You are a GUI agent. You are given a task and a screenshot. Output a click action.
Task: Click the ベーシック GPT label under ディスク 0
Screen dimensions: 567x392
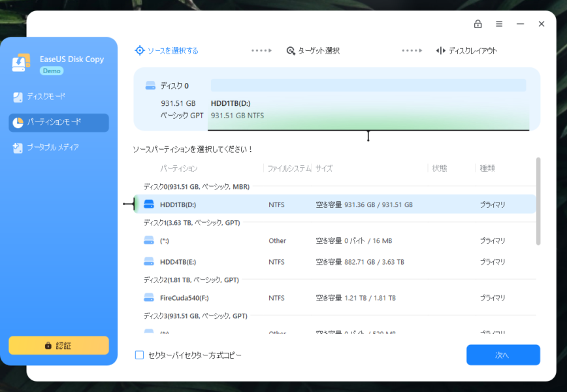182,116
